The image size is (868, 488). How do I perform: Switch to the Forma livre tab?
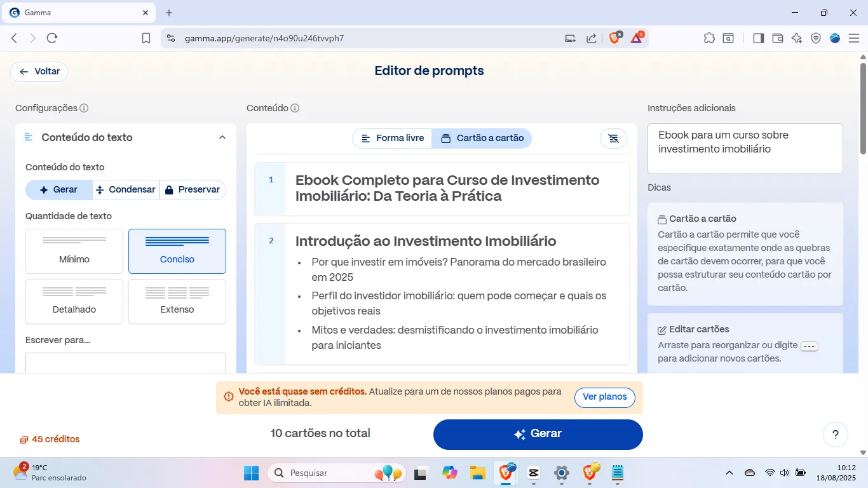[392, 138]
